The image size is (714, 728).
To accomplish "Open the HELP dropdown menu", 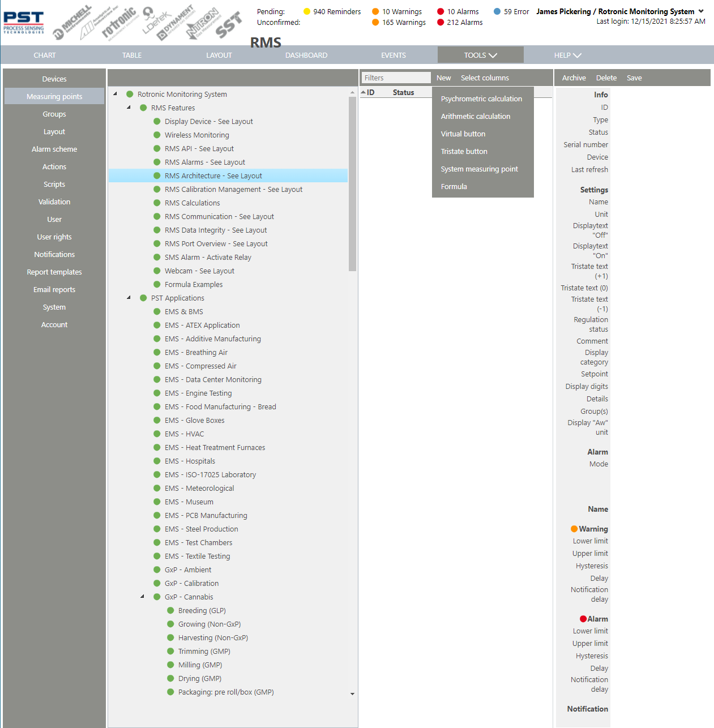I will (567, 55).
